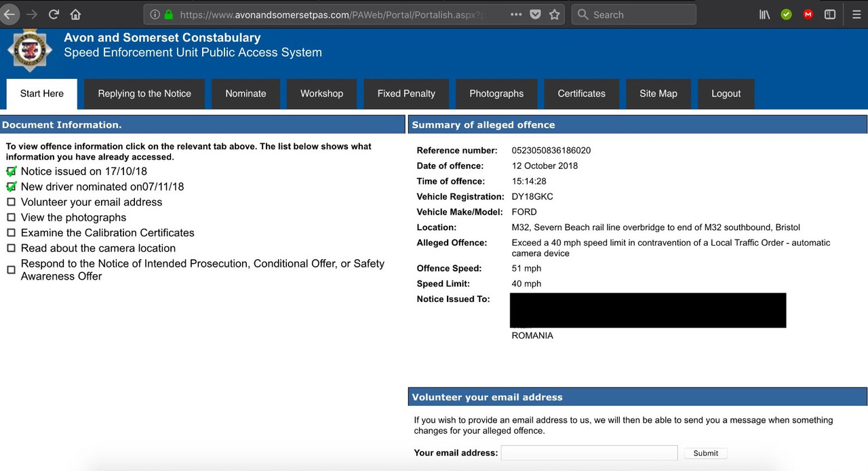868x471 pixels.
Task: Click the reference number 0523050836186020
Action: (x=551, y=151)
